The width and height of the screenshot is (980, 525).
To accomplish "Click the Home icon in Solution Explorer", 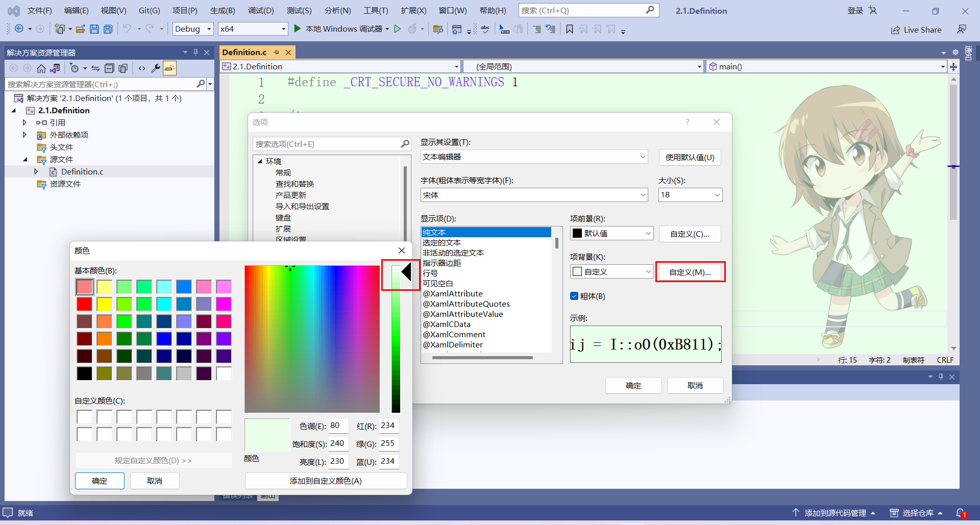I will click(41, 68).
